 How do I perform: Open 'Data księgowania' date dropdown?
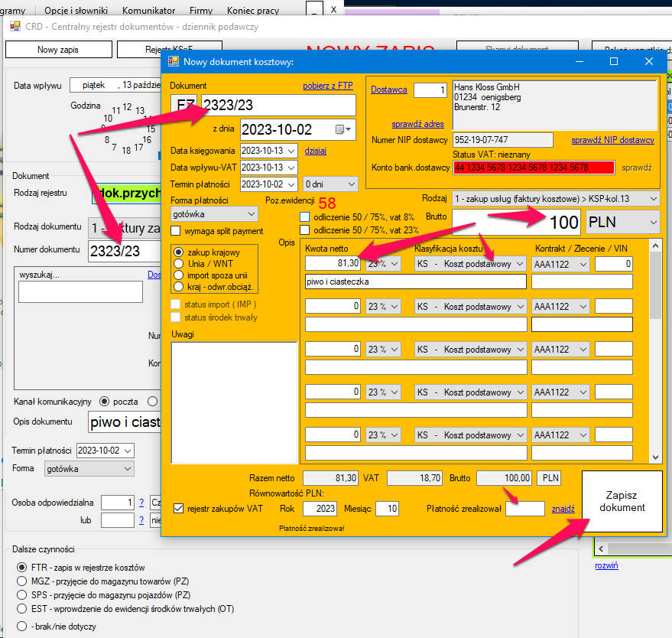point(291,151)
